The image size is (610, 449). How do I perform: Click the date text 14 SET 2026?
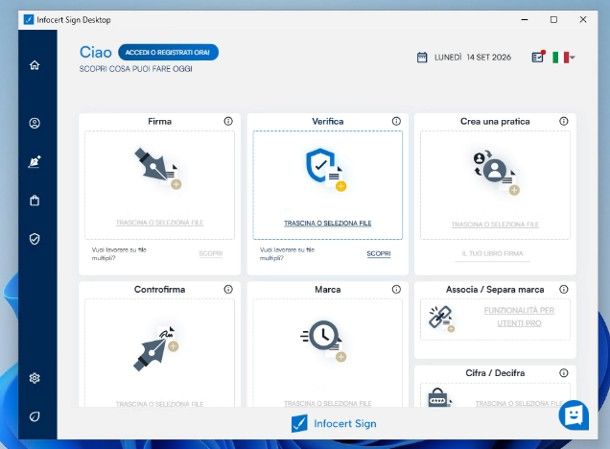[x=489, y=58]
